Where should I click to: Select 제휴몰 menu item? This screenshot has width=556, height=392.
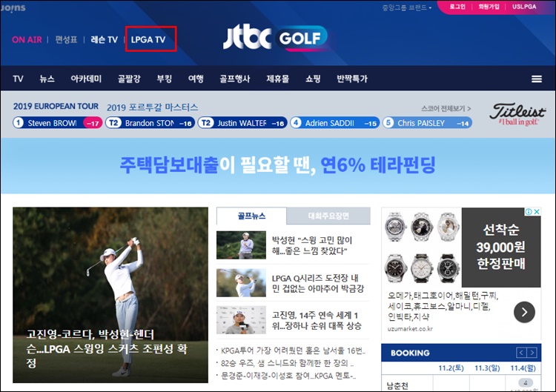click(x=278, y=79)
